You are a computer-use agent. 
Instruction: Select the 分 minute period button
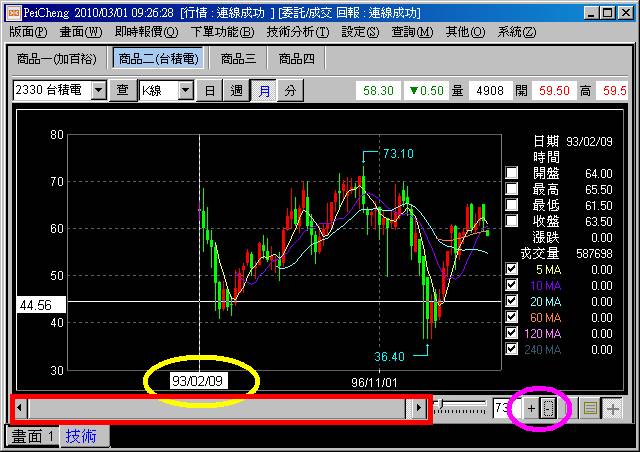pos(289,91)
